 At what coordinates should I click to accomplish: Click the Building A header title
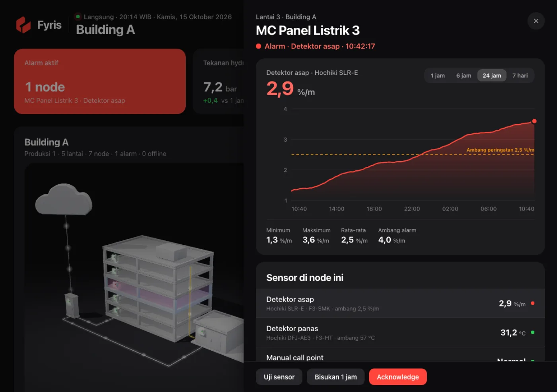(x=105, y=30)
